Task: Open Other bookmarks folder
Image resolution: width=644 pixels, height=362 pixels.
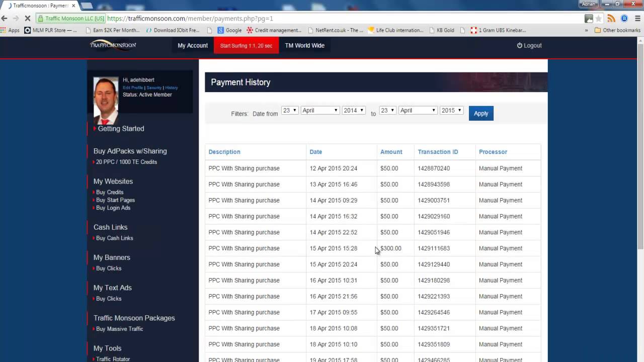Action: [x=617, y=30]
